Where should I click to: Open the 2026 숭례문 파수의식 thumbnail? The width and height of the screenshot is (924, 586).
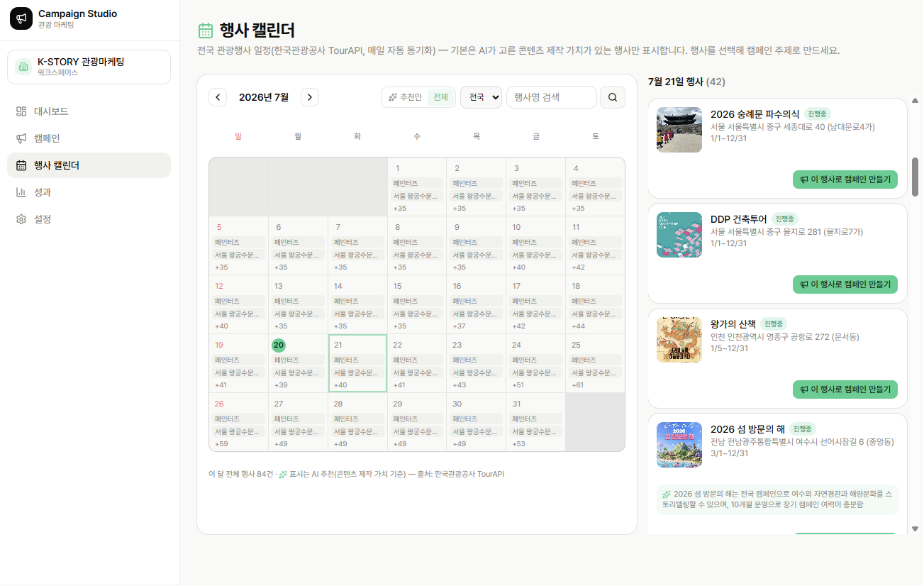[679, 130]
